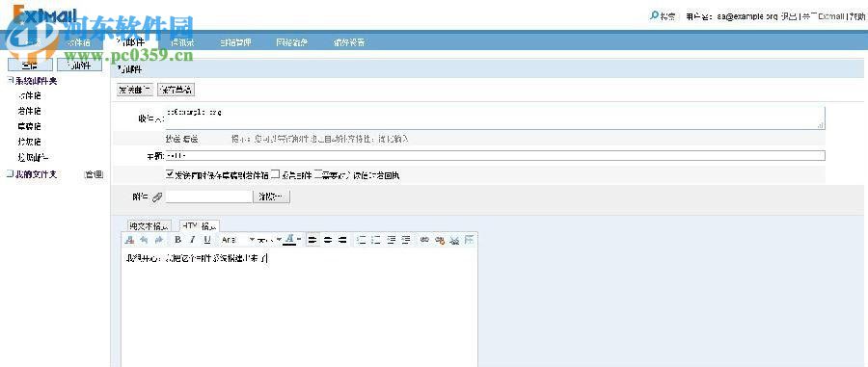Toggle save-to-sent-folder checkbox
Image resolution: width=868 pixels, height=367 pixels.
click(171, 174)
